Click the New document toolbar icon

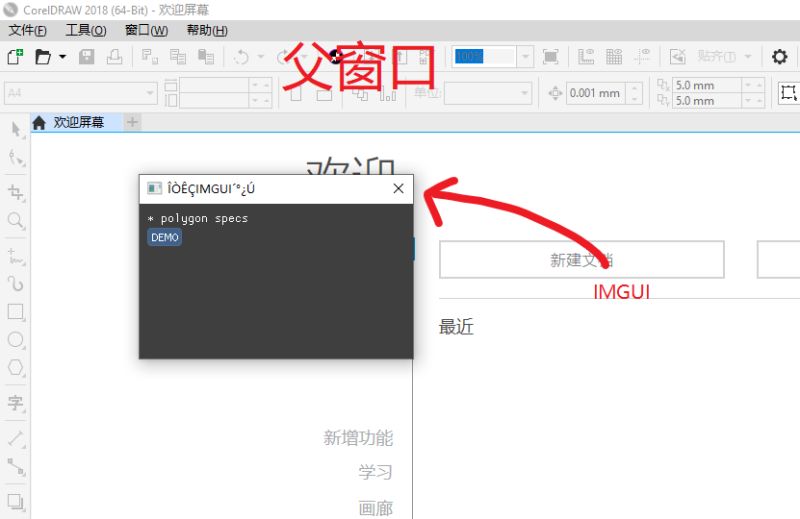[15, 57]
